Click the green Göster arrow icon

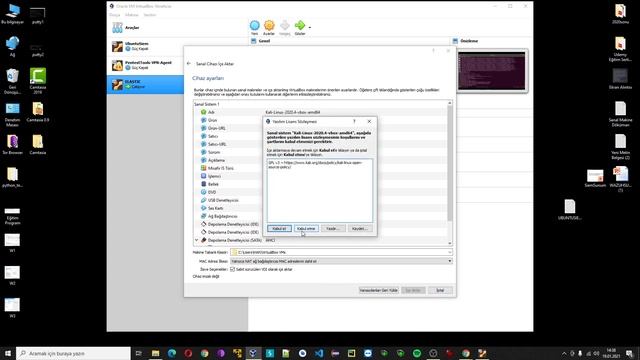tap(300, 26)
